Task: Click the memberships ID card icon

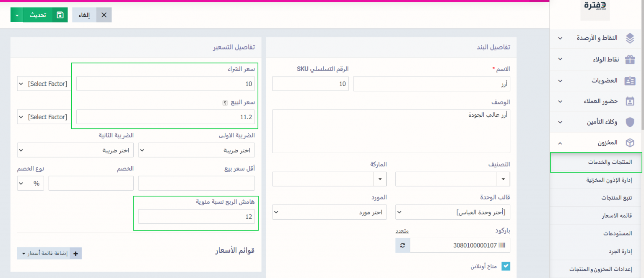Action: click(x=630, y=81)
